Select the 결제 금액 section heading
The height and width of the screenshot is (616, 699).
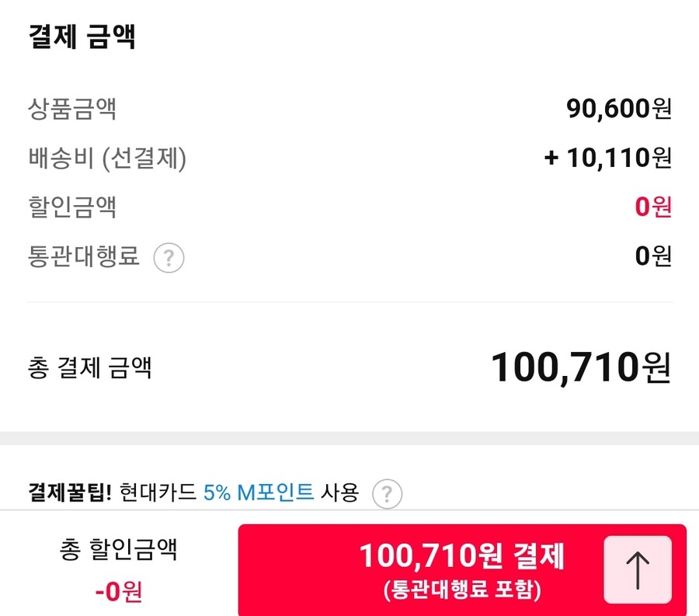pyautogui.click(x=82, y=37)
